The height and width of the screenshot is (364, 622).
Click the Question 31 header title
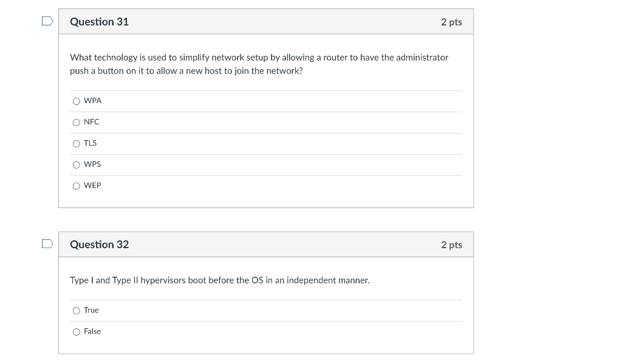click(x=99, y=22)
